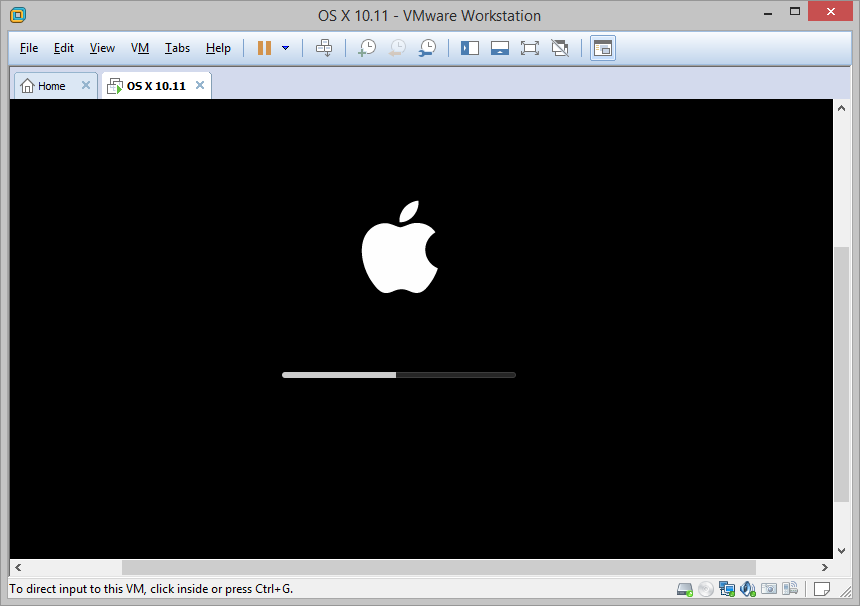Toggle the console view icon
This screenshot has height=606, width=860.
point(603,48)
